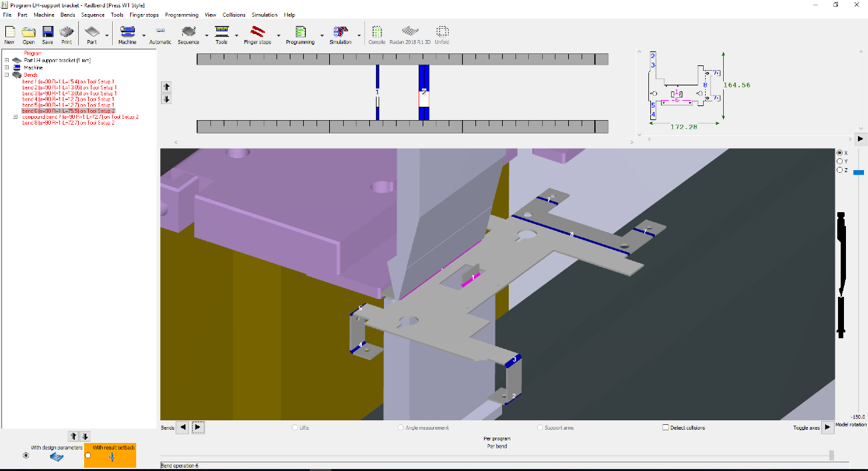Viewport: 868px width, 471px height.
Task: Open the Collisions menu
Action: (234, 15)
